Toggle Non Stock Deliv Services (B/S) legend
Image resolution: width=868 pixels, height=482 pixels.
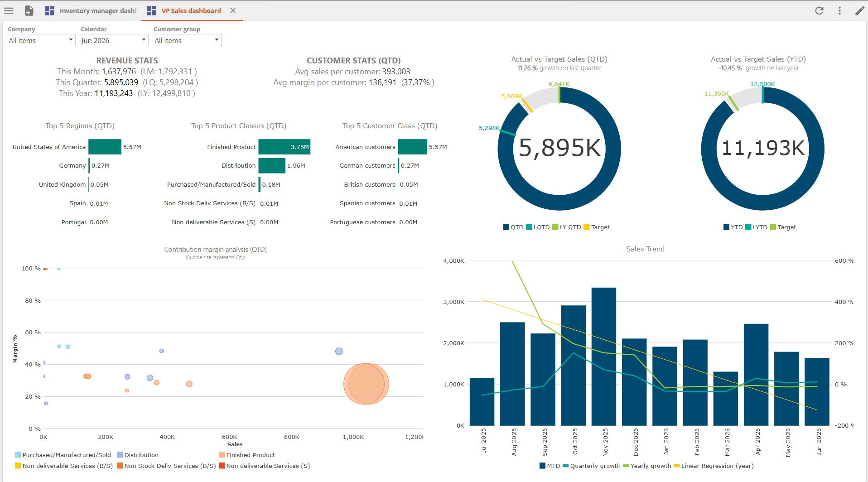tap(166, 466)
